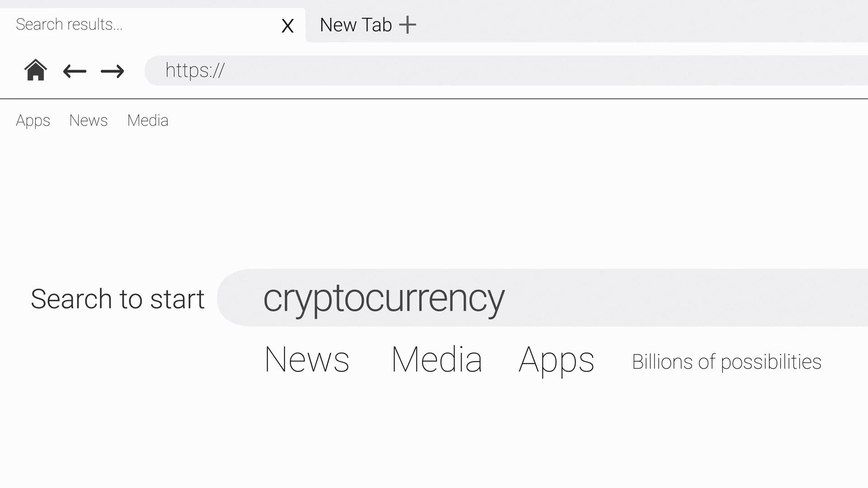This screenshot has height=488, width=868.
Task: Click the Search to start label
Action: pyautogui.click(x=118, y=299)
